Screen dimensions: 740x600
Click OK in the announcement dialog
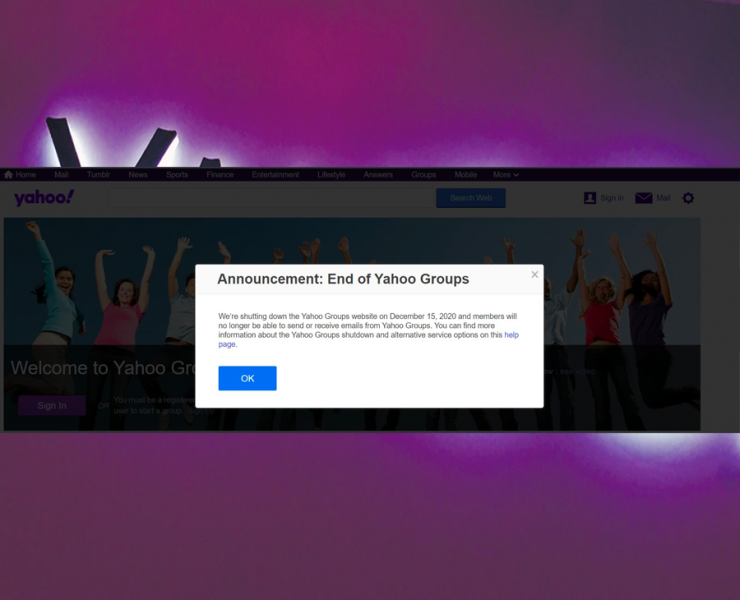[247, 378]
